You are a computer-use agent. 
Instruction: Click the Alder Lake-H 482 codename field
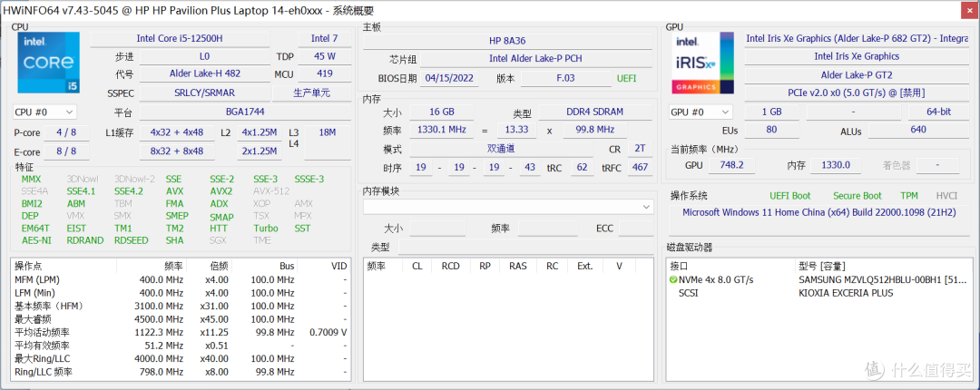click(204, 73)
